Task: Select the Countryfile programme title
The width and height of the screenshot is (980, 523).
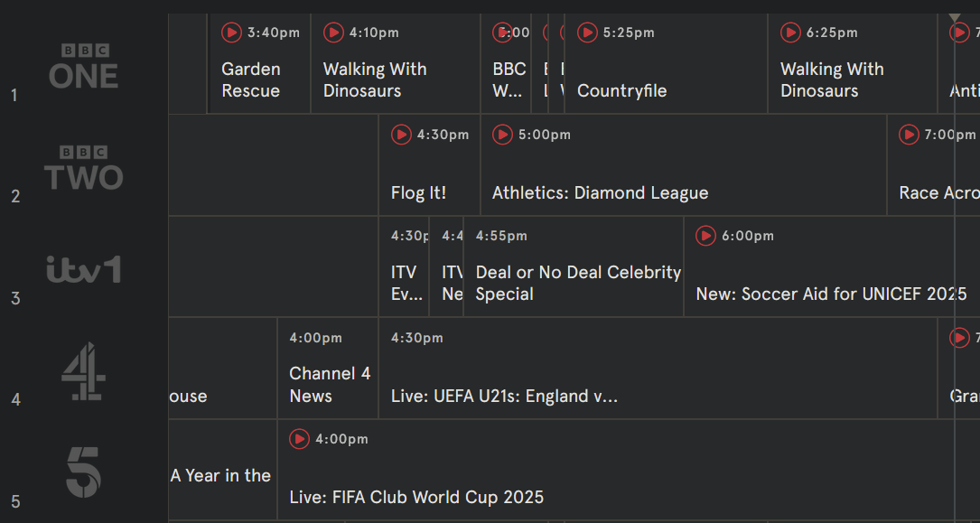Action: (x=622, y=91)
